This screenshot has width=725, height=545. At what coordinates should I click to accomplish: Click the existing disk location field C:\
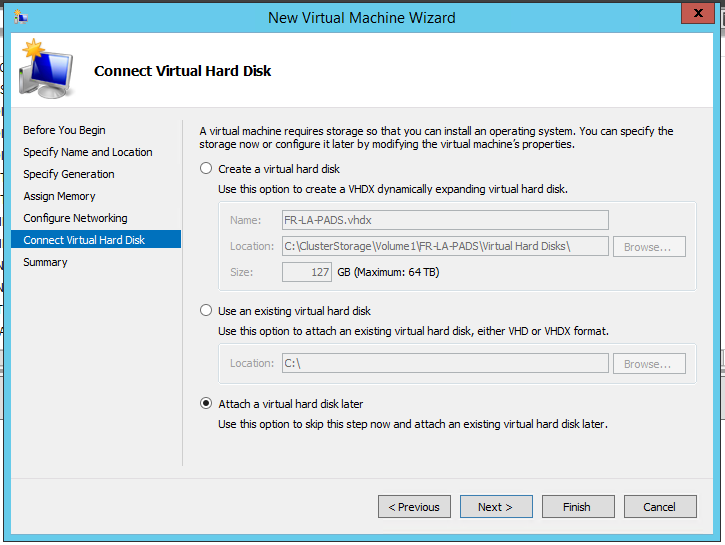pos(445,364)
